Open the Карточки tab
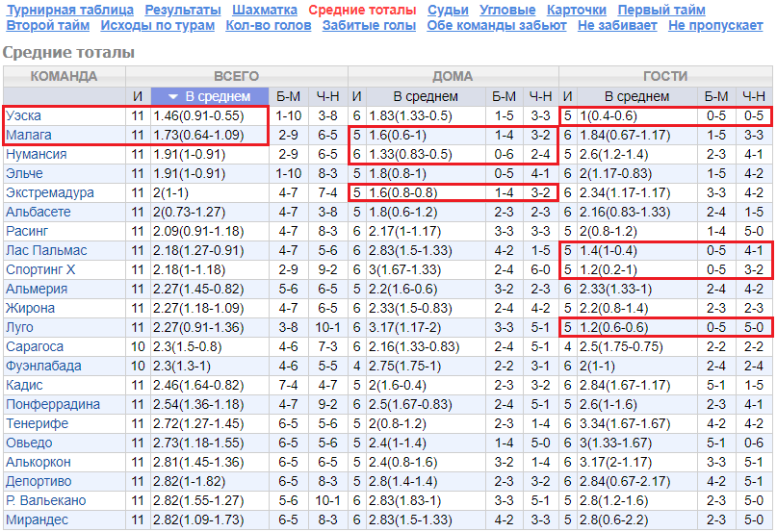The image size is (777, 532). click(577, 10)
